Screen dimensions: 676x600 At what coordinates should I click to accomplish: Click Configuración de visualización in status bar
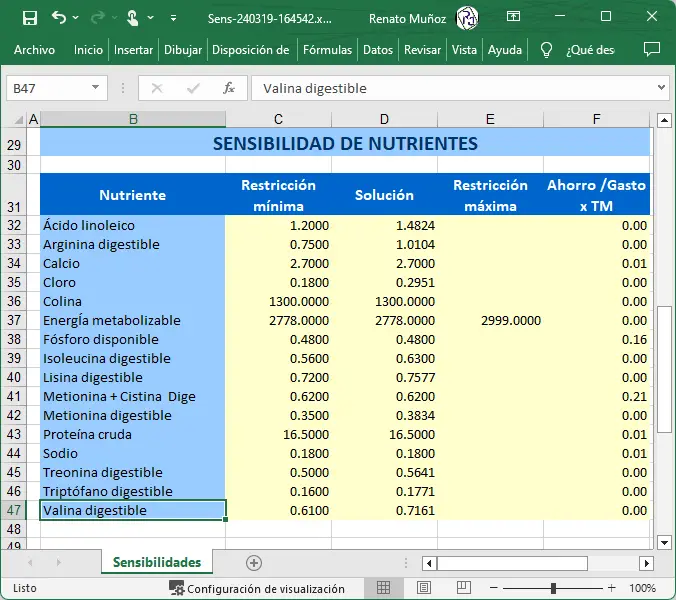tap(257, 588)
